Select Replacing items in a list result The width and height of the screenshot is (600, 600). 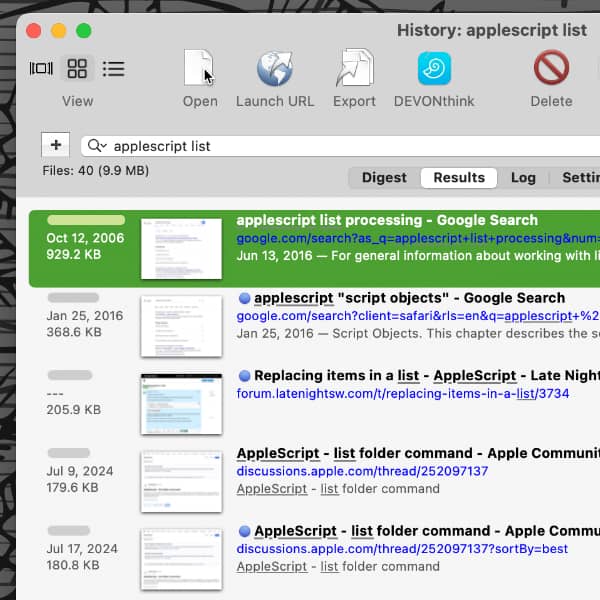coord(427,376)
